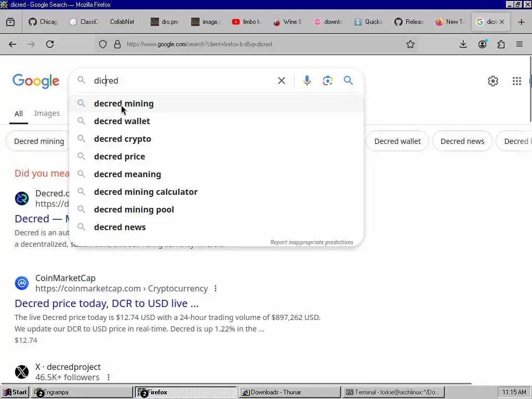Open a new tab with plus button
The height and width of the screenshot is (399, 532).
(x=522, y=22)
